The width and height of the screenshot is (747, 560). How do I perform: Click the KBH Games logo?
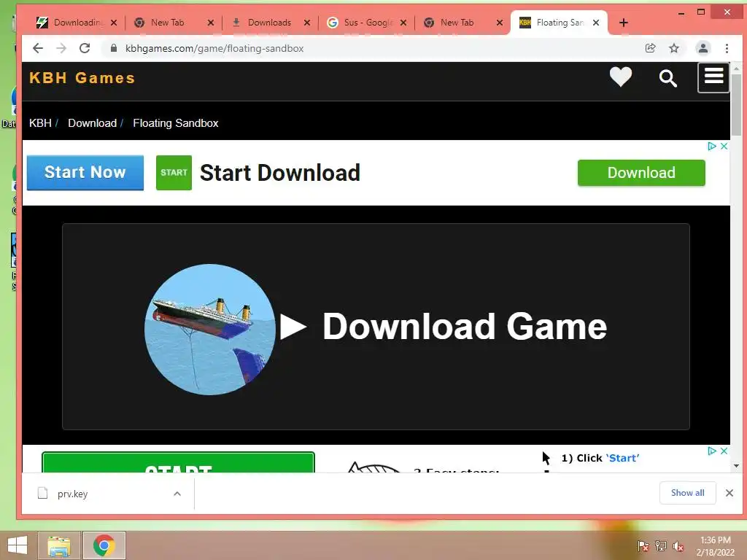click(x=82, y=77)
